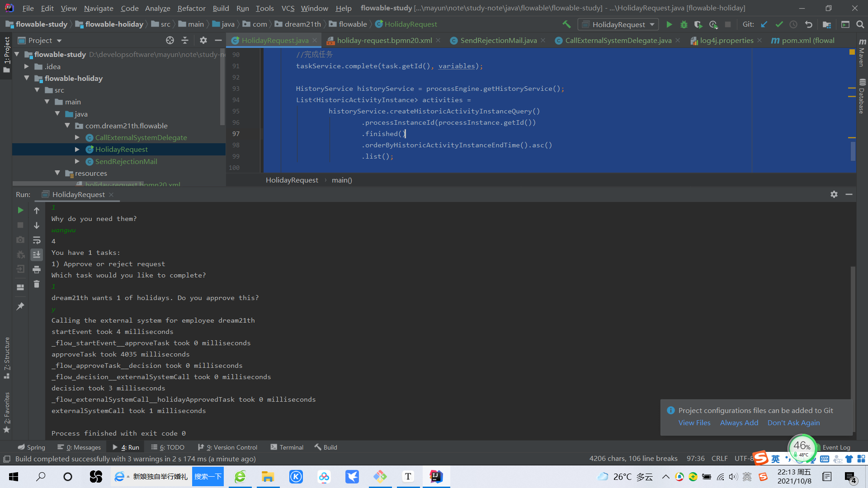
Task: Open Windows search from taskbar
Action: pos(41,477)
